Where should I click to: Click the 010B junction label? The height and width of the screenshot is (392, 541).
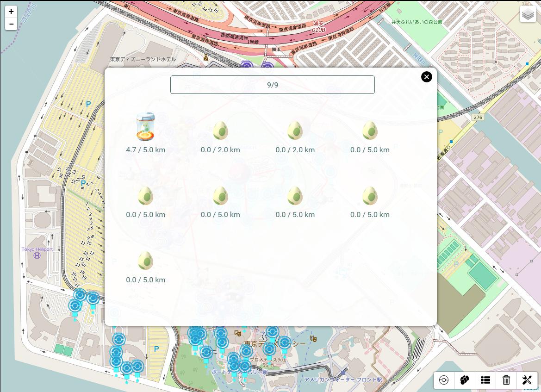pos(318,30)
